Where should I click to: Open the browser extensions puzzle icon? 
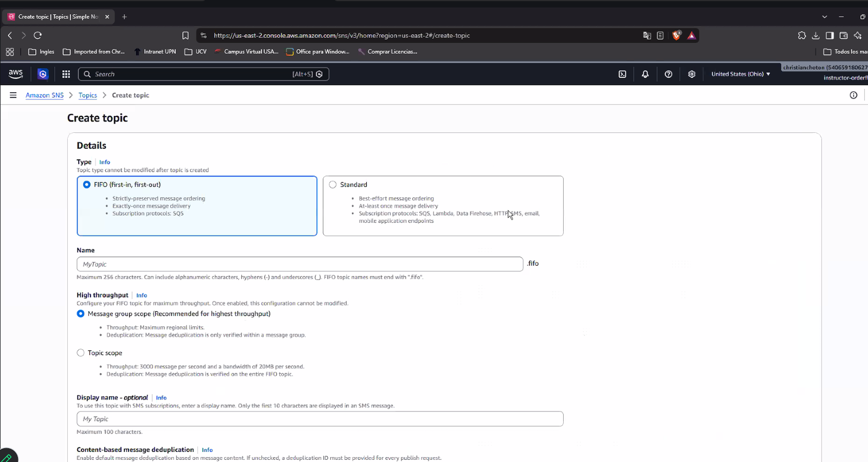(802, 35)
